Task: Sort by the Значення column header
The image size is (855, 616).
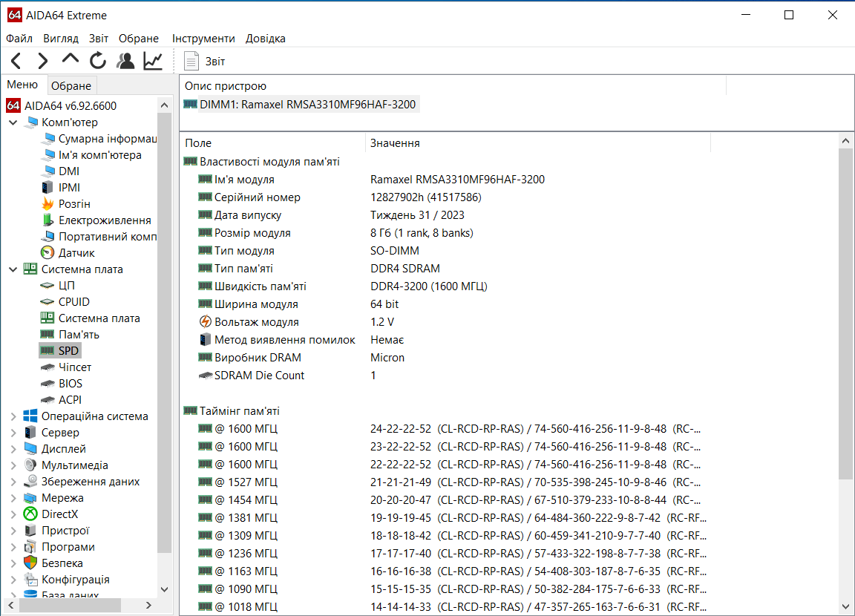Action: 537,142
